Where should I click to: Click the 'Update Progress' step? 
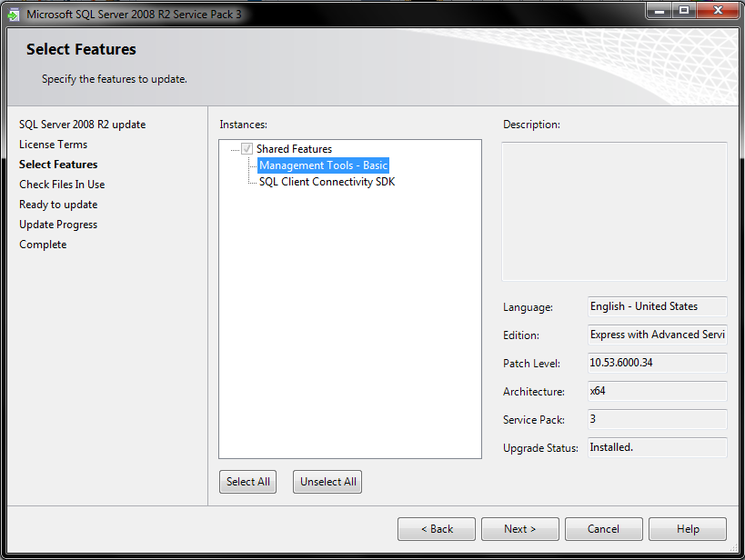[58, 225]
